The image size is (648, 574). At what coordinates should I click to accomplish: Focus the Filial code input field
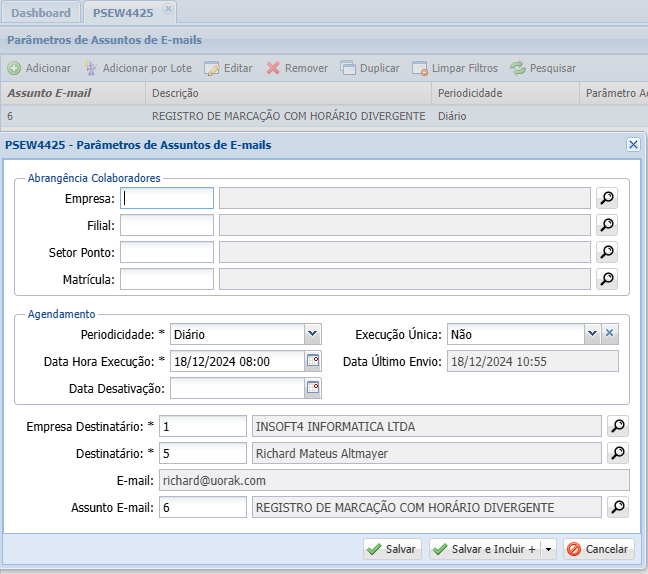167,225
